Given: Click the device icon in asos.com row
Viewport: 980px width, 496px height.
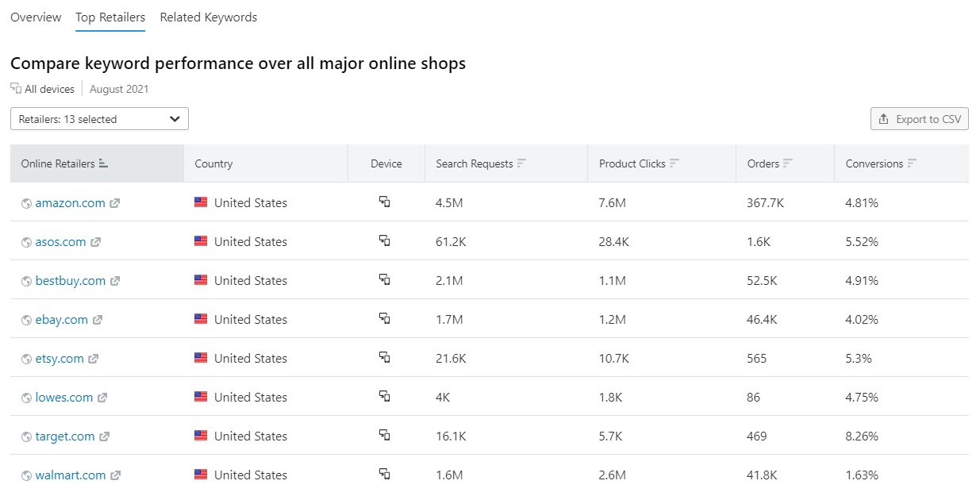Looking at the screenshot, I should (x=385, y=240).
